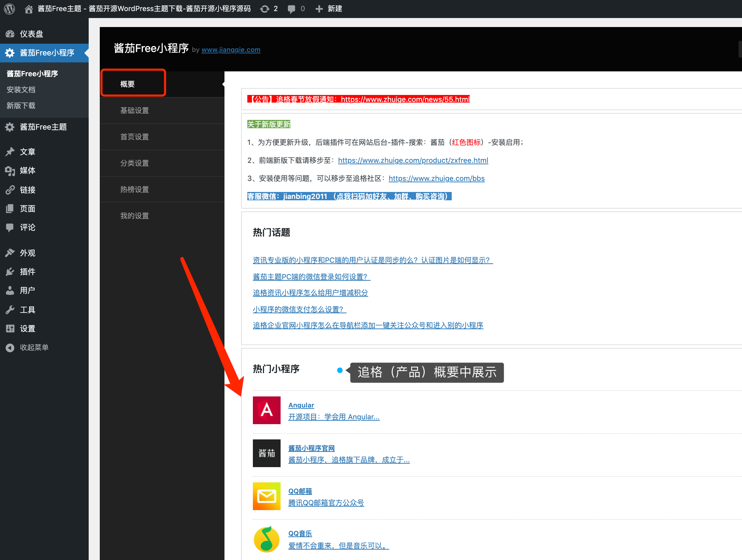Image resolution: width=742 pixels, height=560 pixels.
Task: Click the sliders icon for 设置
Action: tap(10, 329)
